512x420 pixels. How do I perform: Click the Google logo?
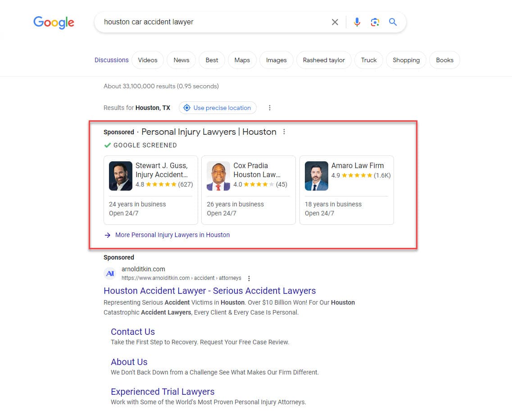click(x=54, y=22)
